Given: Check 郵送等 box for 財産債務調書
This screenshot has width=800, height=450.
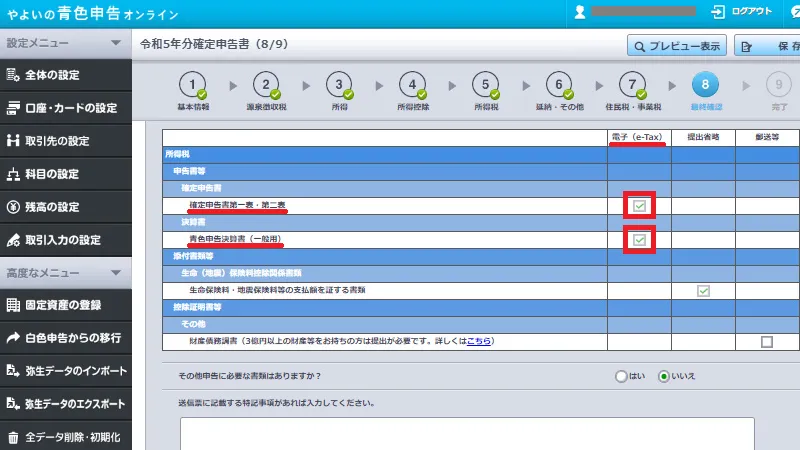Looking at the screenshot, I should point(767,342).
